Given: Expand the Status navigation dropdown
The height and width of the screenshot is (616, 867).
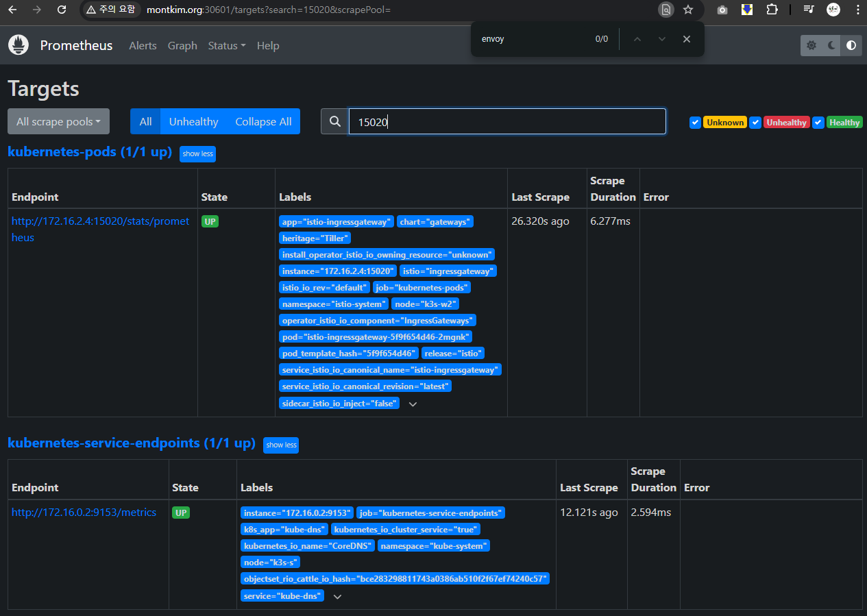Looking at the screenshot, I should coord(226,46).
